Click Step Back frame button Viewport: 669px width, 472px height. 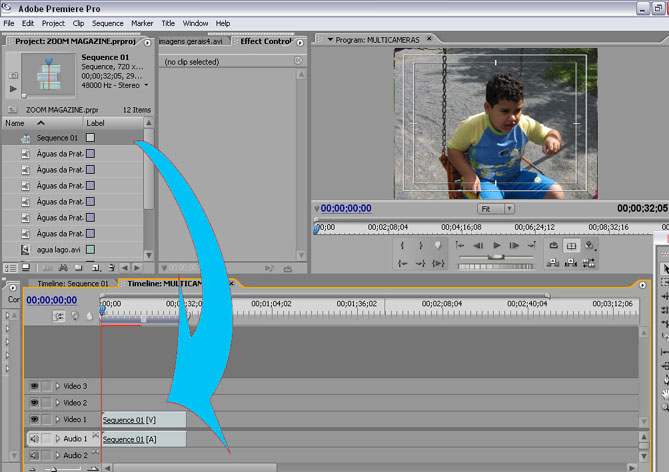click(478, 245)
